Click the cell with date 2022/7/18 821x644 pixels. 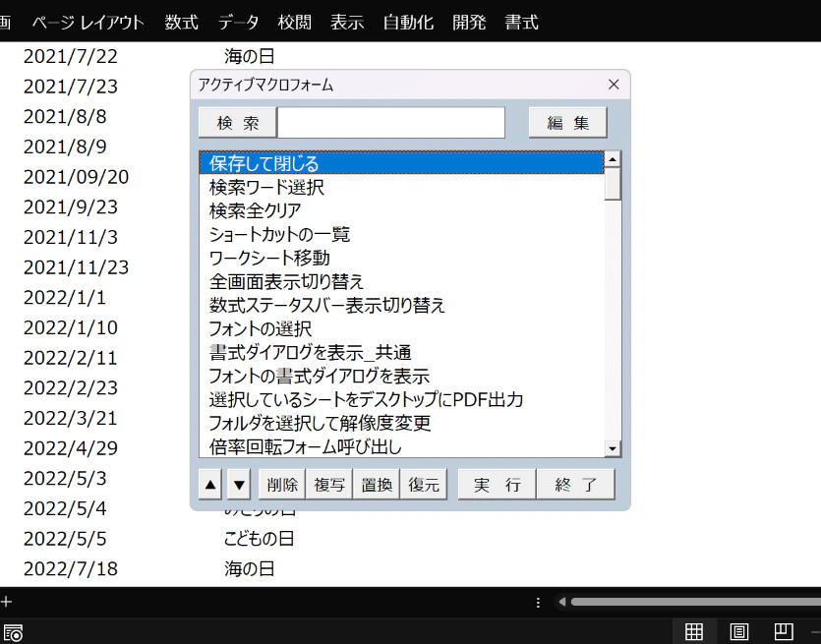(x=71, y=569)
